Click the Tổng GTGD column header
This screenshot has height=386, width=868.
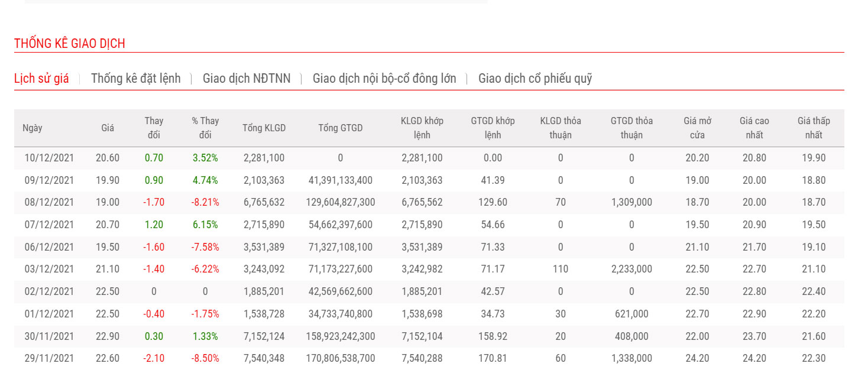[x=340, y=128]
